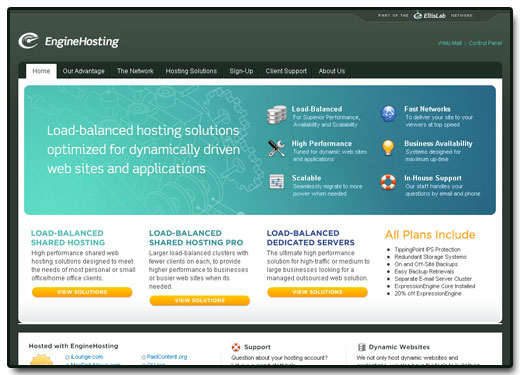The width and height of the screenshot is (520, 375).
Task: Select the Home tab
Action: pos(41,71)
